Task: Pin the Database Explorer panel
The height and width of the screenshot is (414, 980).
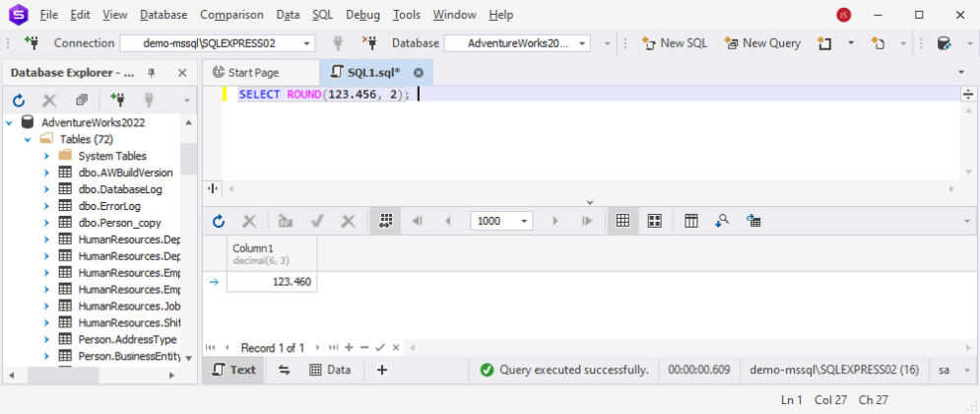Action: click(152, 73)
